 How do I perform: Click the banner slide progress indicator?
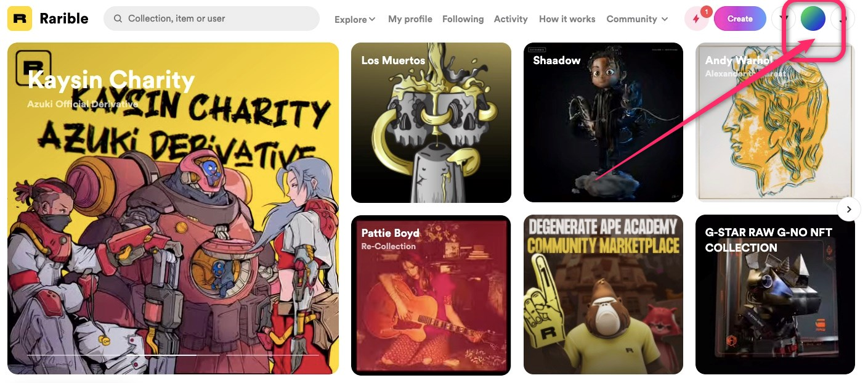(173, 355)
